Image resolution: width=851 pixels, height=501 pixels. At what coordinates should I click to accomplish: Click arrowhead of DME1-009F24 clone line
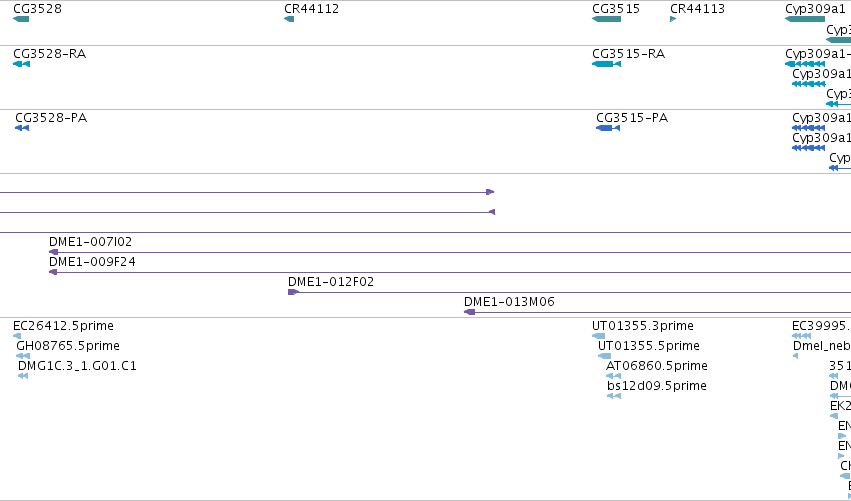53,272
